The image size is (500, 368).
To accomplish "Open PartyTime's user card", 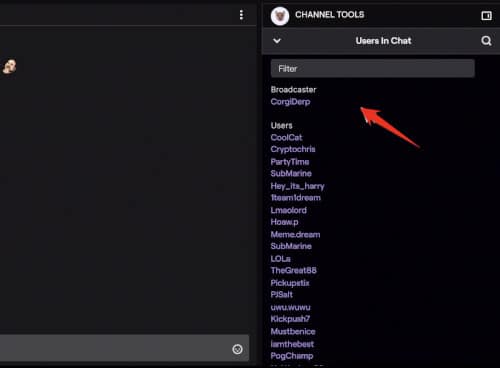I will coord(290,162).
